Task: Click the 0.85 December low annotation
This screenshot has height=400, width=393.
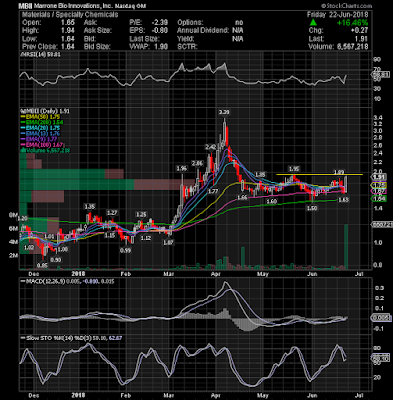Action: pyautogui.click(x=42, y=266)
